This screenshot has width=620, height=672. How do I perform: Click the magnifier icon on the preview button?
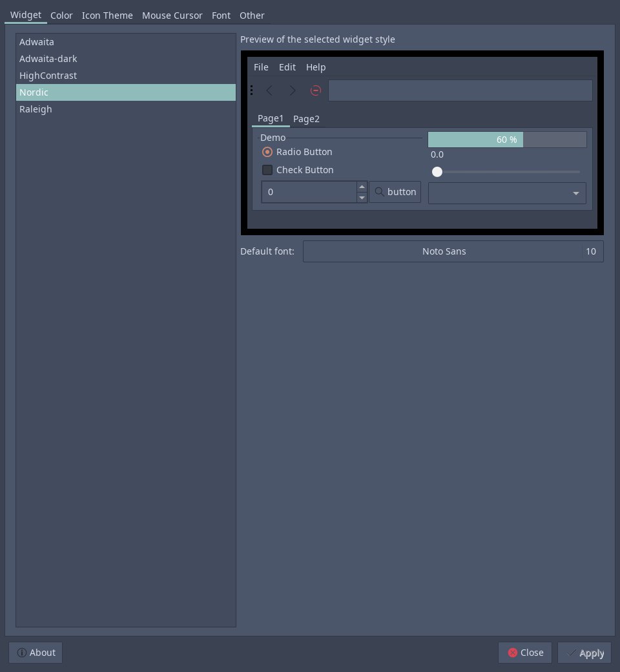(x=379, y=191)
